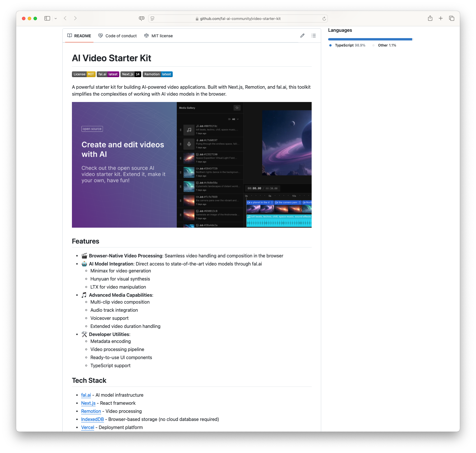The width and height of the screenshot is (476, 453).
Task: Reload the page with refresh icon
Action: pos(324,19)
